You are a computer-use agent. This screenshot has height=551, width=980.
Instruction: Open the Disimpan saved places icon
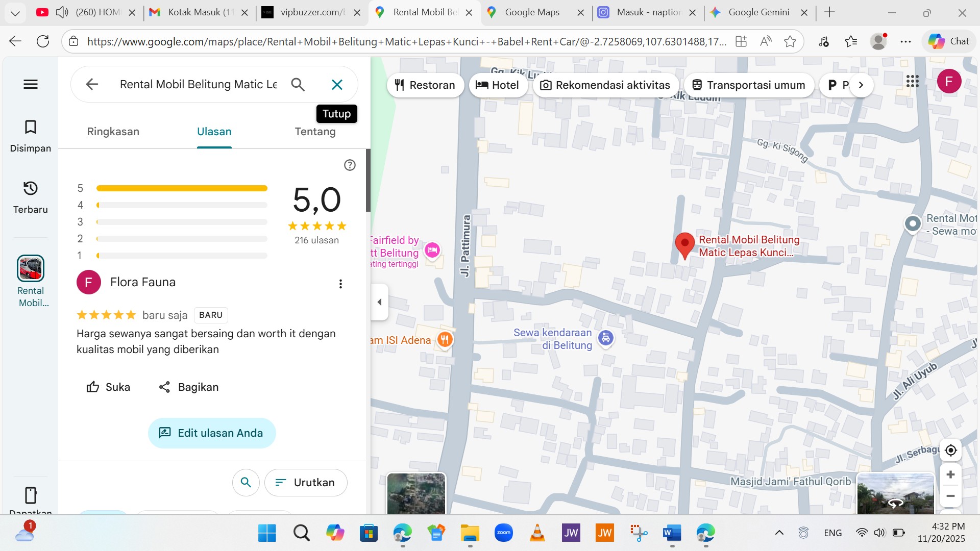point(31,128)
